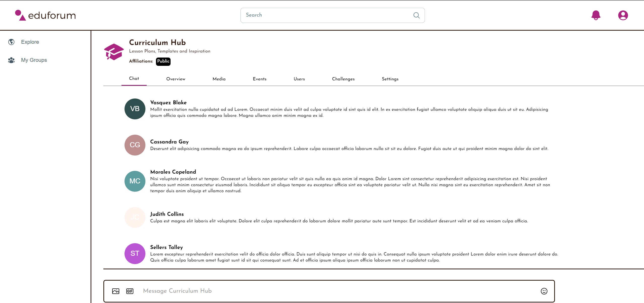Click the Curriculum Hub graduation cap logo
The image size is (644, 303).
tap(114, 52)
